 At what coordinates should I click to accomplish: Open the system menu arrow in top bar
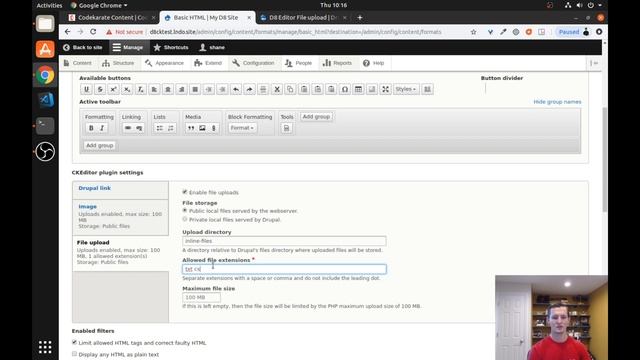tap(600, 5)
